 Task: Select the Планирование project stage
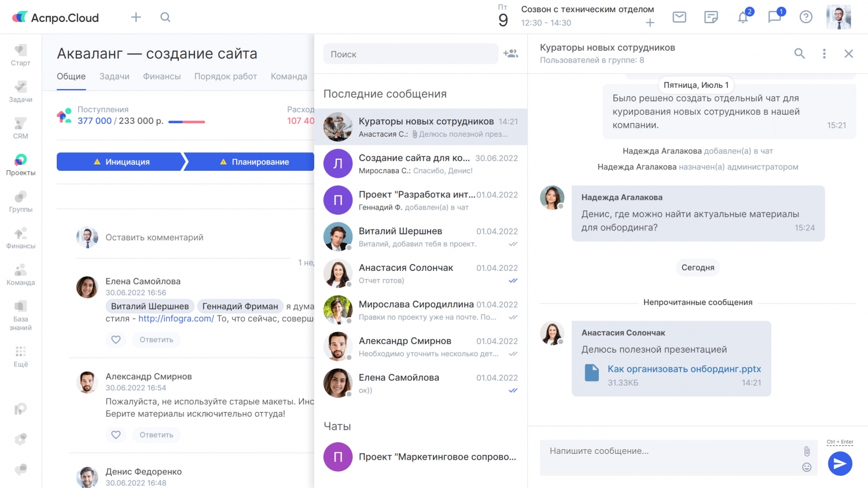point(254,162)
